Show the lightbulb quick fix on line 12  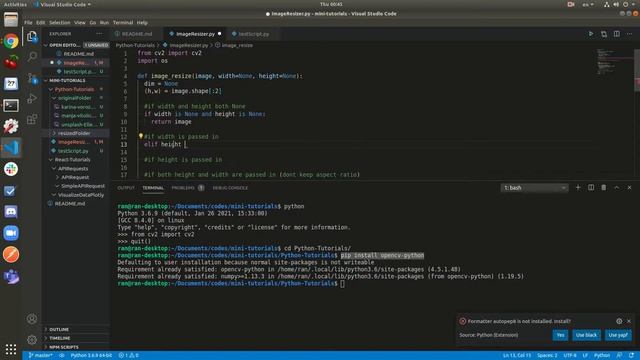coord(141,136)
